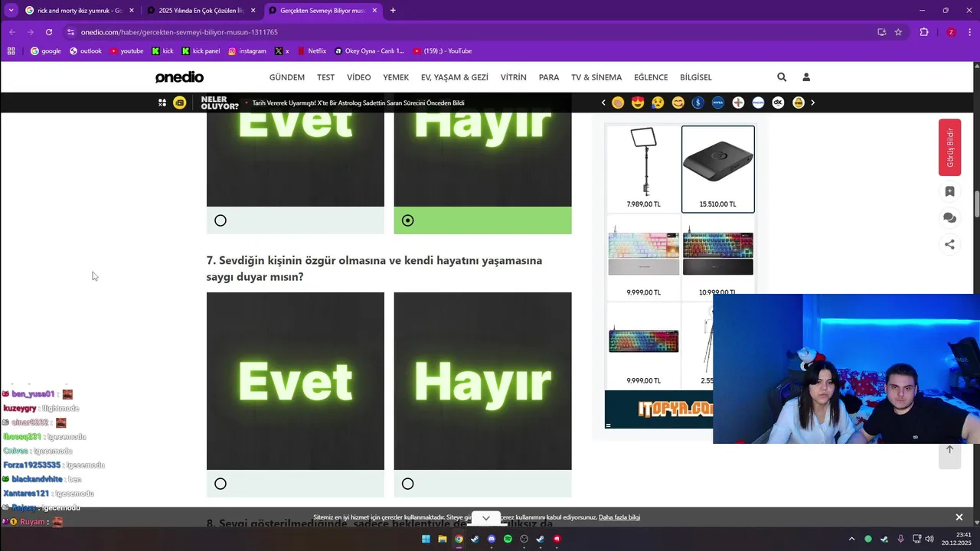Click the Onedio logo
The width and height of the screenshot is (980, 551).
(x=179, y=77)
